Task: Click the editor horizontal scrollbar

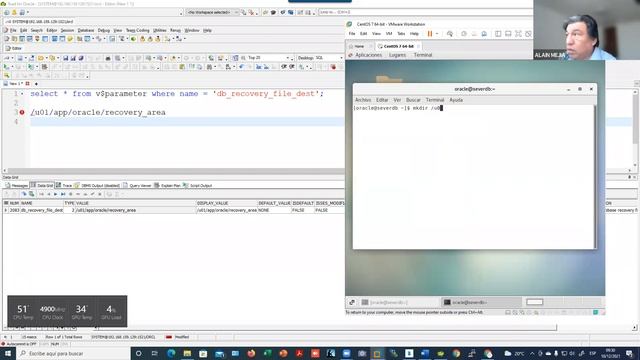Action: [x=176, y=171]
